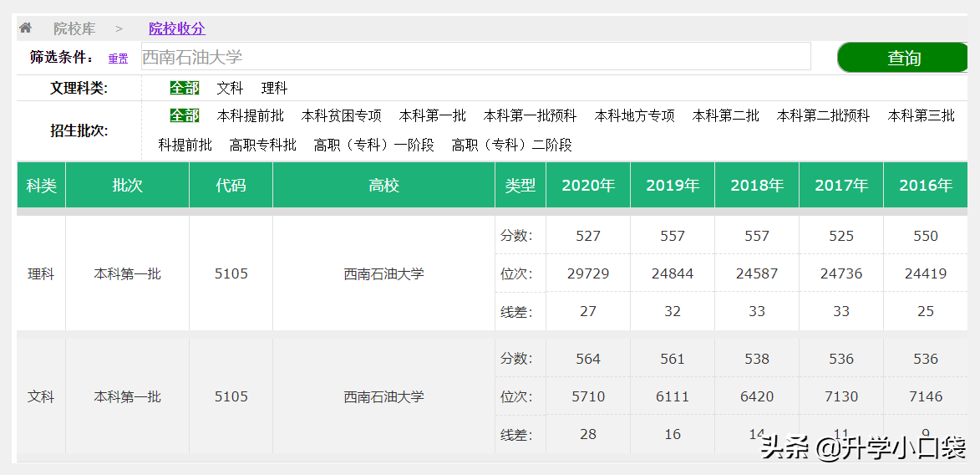980x475 pixels.
Task: Click the 文科 2018 score 538
Action: [x=757, y=359]
